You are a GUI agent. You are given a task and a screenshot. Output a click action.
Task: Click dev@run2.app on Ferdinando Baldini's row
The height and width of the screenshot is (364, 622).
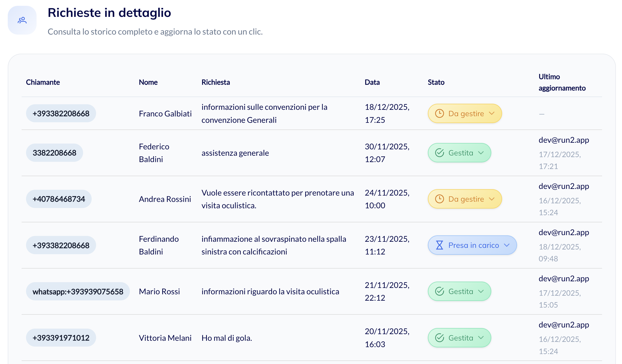coord(564,232)
